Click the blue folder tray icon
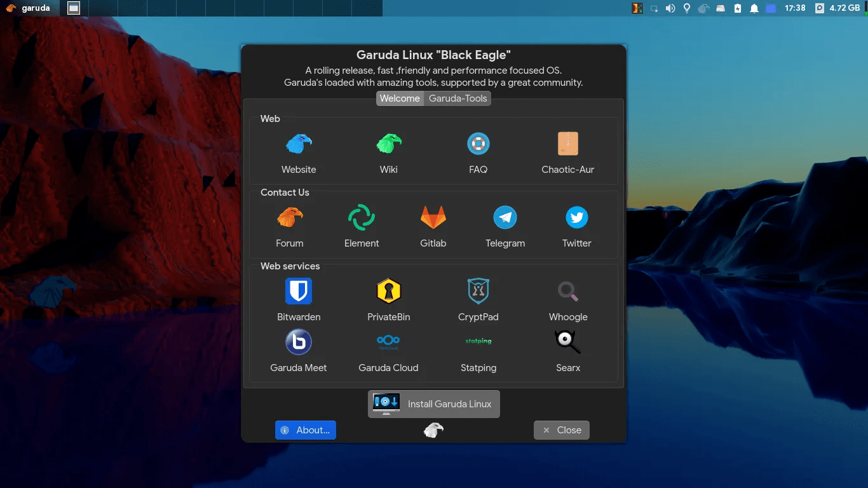Viewport: 868px width, 488px height. (x=771, y=8)
